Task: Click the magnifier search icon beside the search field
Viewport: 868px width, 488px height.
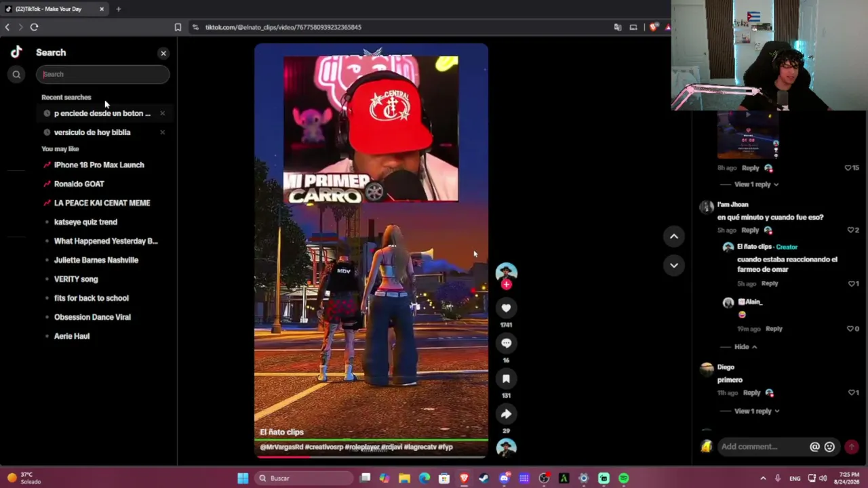Action: (x=16, y=75)
